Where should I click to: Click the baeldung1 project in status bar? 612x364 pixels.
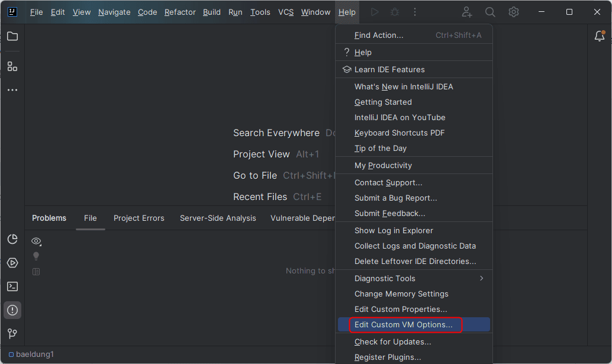[31, 355]
